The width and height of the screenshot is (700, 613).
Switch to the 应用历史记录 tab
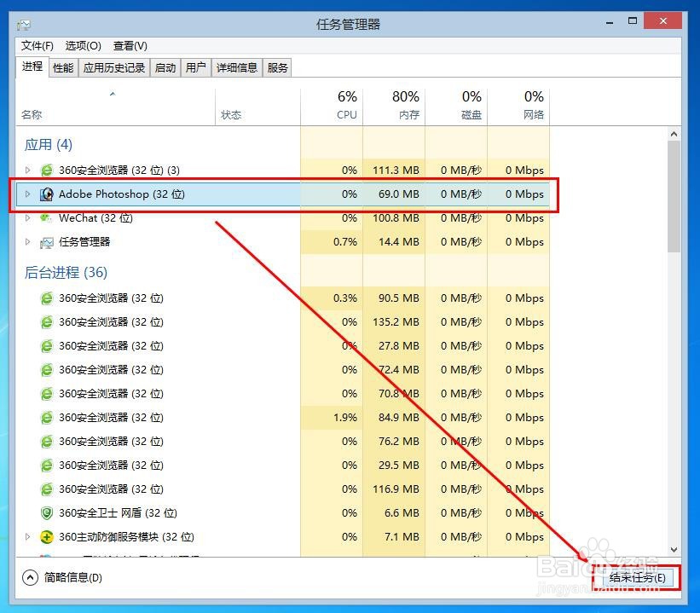pyautogui.click(x=114, y=68)
